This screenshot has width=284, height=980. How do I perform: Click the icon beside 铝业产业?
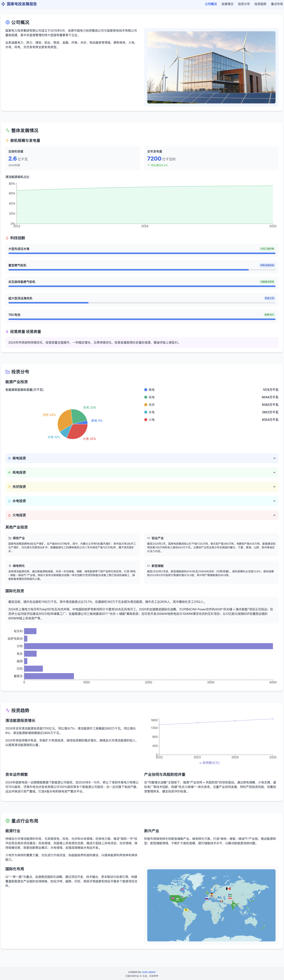click(x=149, y=538)
